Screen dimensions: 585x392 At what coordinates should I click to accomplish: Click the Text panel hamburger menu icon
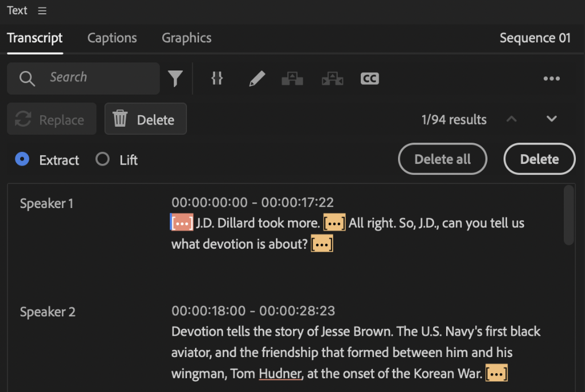[42, 10]
